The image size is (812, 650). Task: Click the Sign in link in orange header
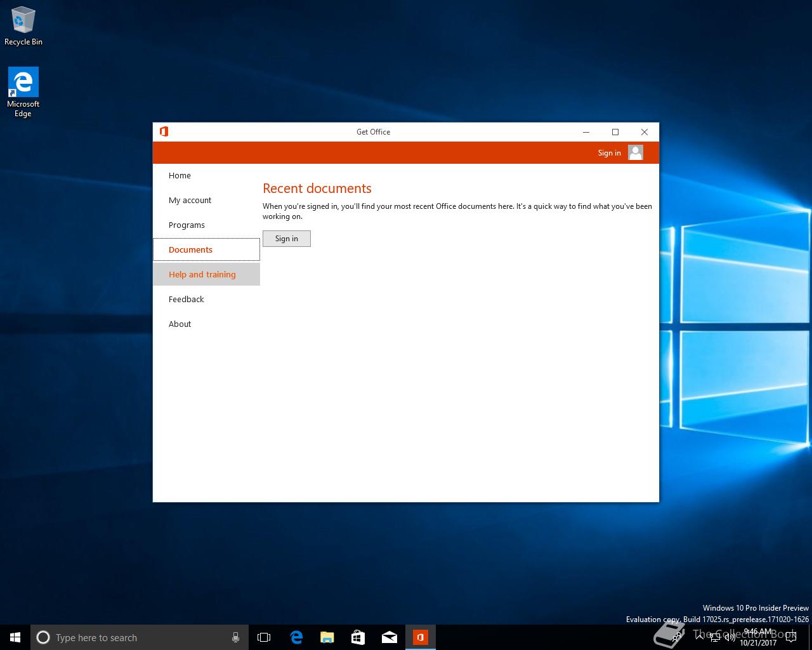click(x=609, y=153)
